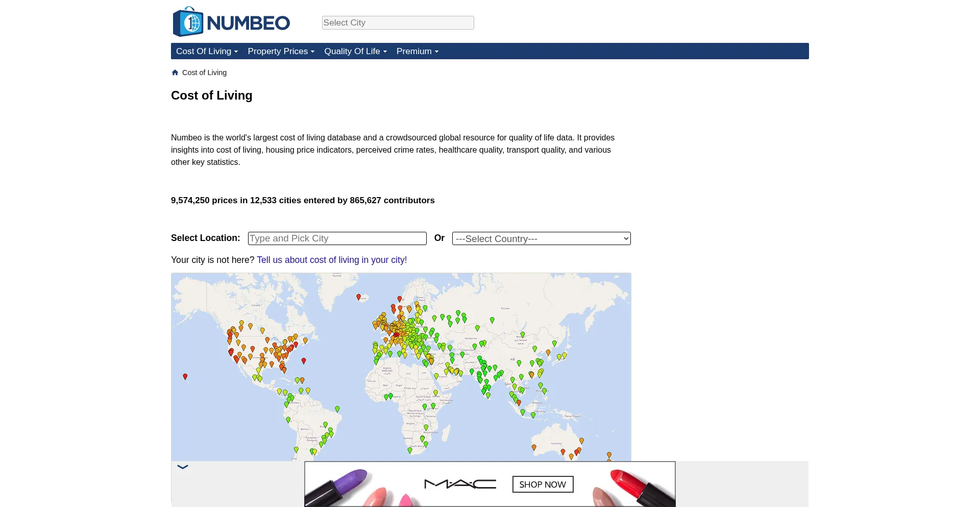The width and height of the screenshot is (980, 507).
Task: Click into the Type and Pick City field
Action: 337,238
